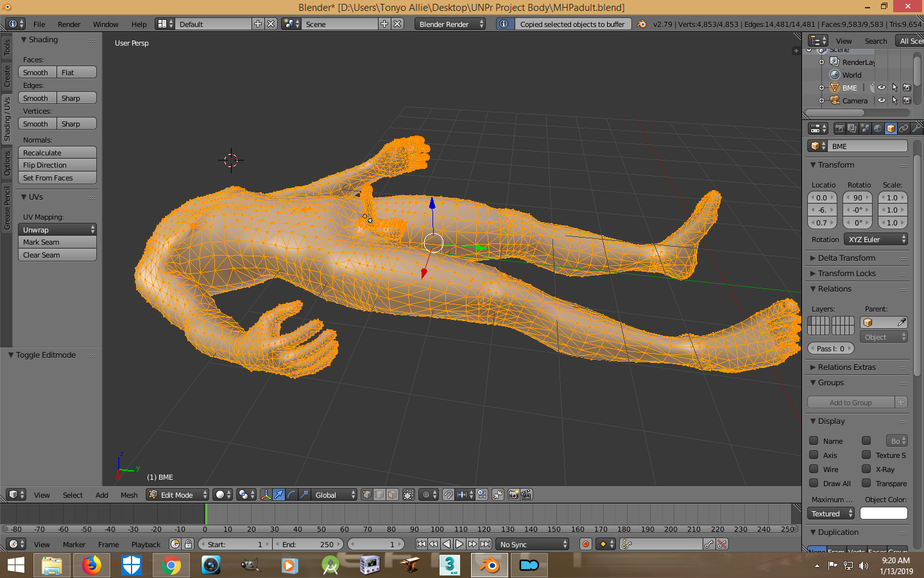This screenshot has height=578, width=924.
Task: Open the File menu
Action: (39, 24)
